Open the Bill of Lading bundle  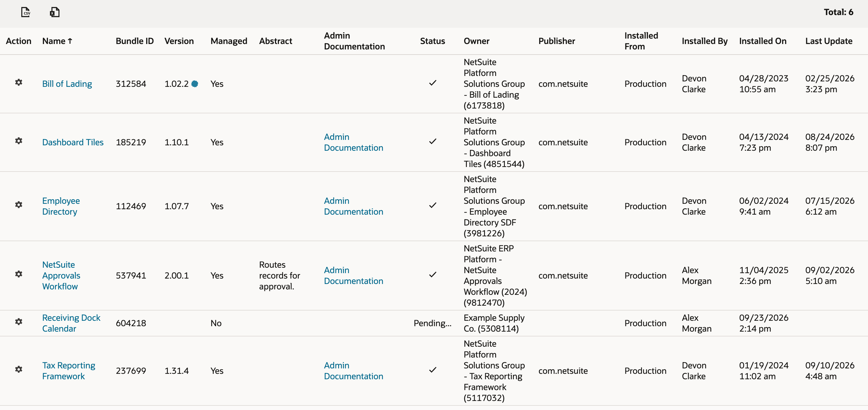pos(67,84)
